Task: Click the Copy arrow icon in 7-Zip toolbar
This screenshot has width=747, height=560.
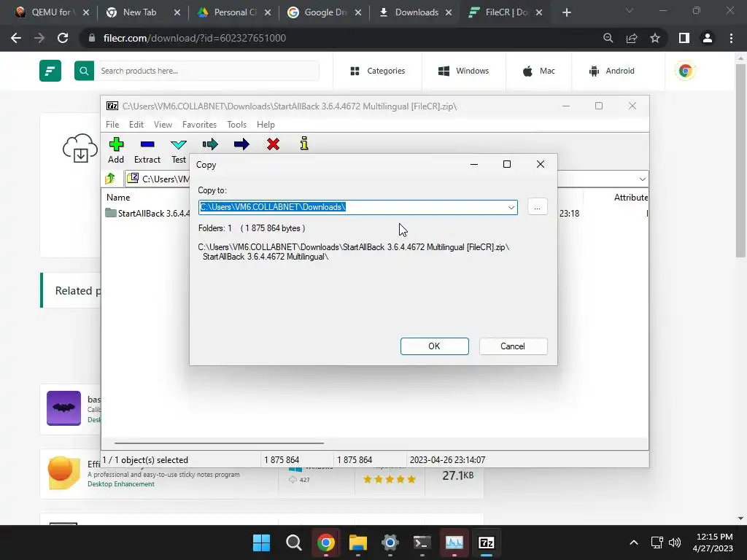Action: [x=210, y=144]
